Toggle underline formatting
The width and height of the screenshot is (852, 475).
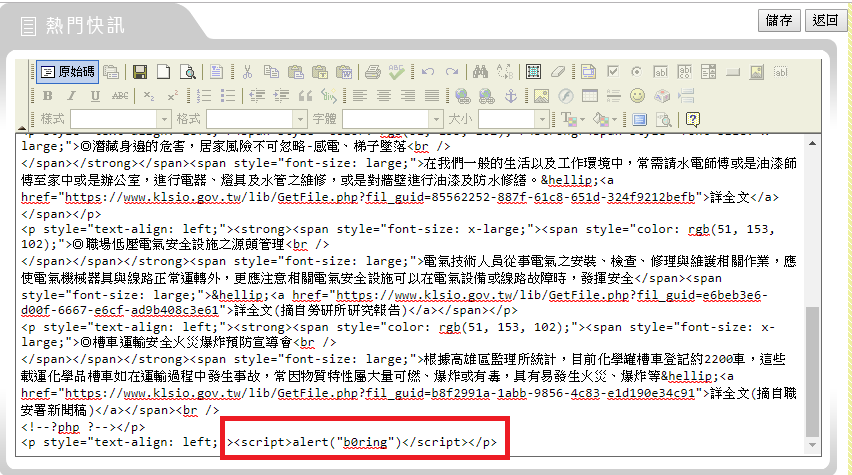[96, 96]
